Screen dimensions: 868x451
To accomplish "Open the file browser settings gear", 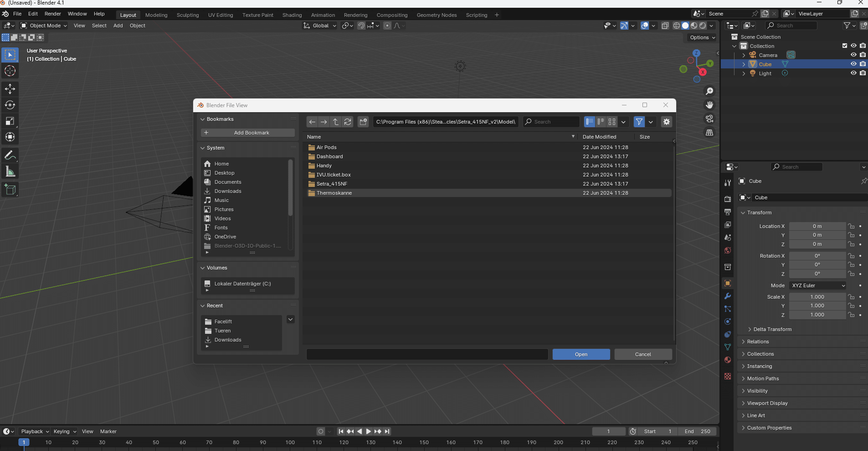I will [x=666, y=122].
